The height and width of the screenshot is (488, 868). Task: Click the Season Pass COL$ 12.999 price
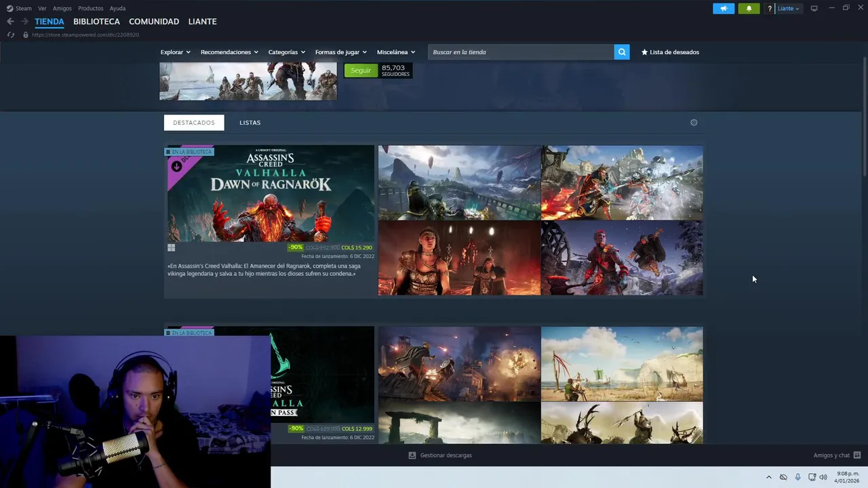click(357, 429)
